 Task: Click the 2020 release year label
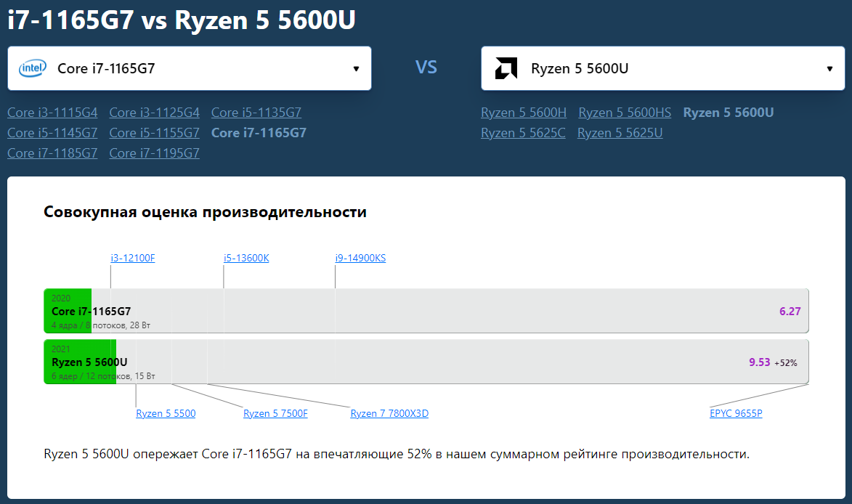pyautogui.click(x=61, y=298)
